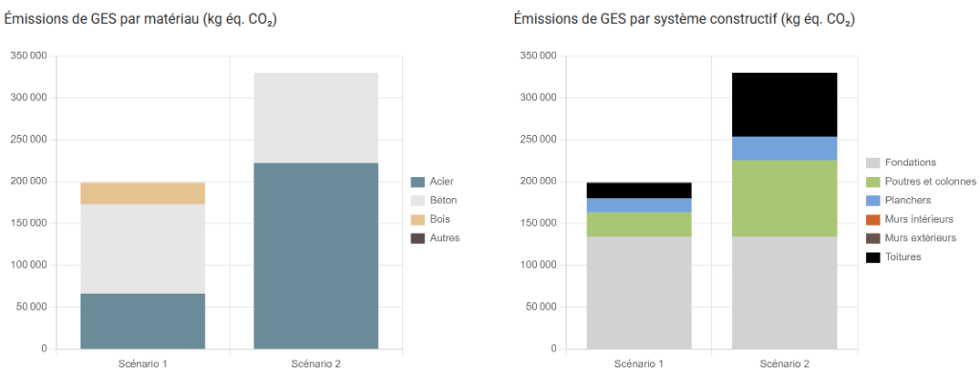The height and width of the screenshot is (376, 980).
Task: Toggle the Bois legend item
Action: (432, 219)
